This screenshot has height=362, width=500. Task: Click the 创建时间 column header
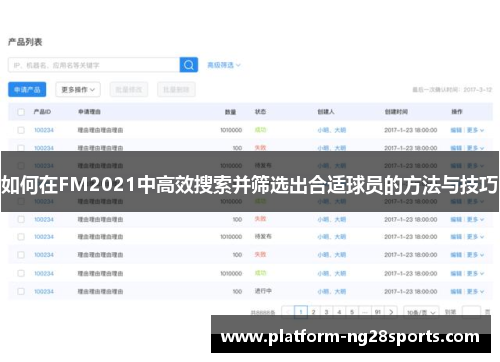396,112
